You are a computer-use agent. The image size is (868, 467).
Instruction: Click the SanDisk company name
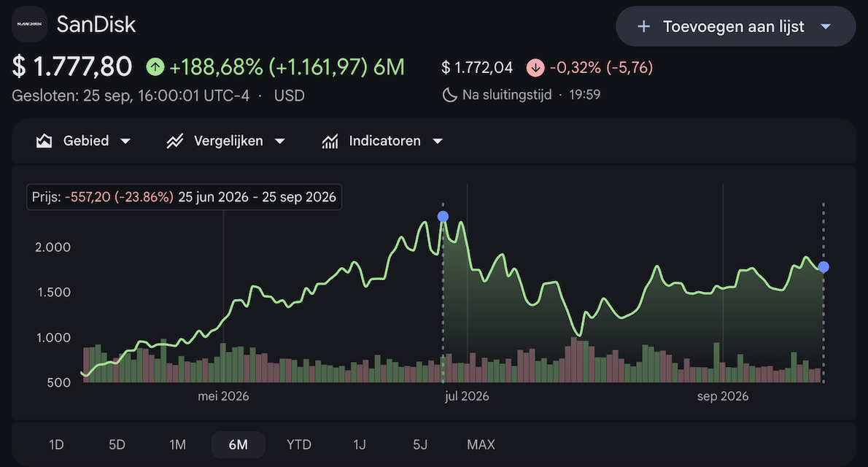(96, 24)
